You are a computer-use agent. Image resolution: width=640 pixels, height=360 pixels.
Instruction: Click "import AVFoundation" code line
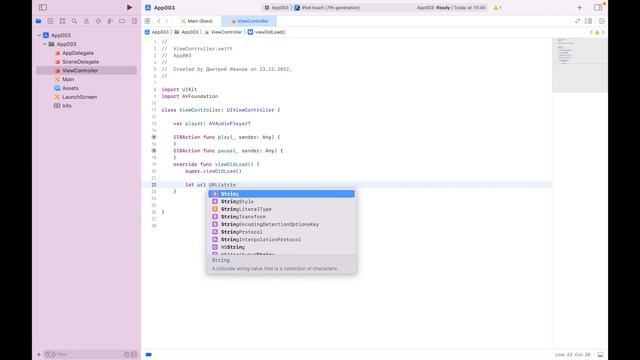[x=190, y=96]
